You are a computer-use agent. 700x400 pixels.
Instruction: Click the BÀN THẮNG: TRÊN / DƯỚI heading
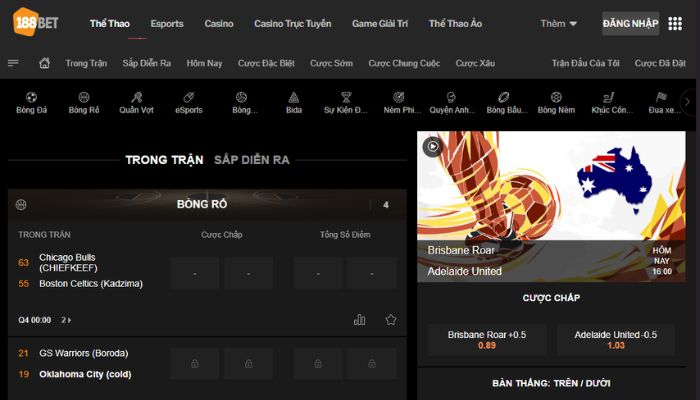click(x=551, y=383)
